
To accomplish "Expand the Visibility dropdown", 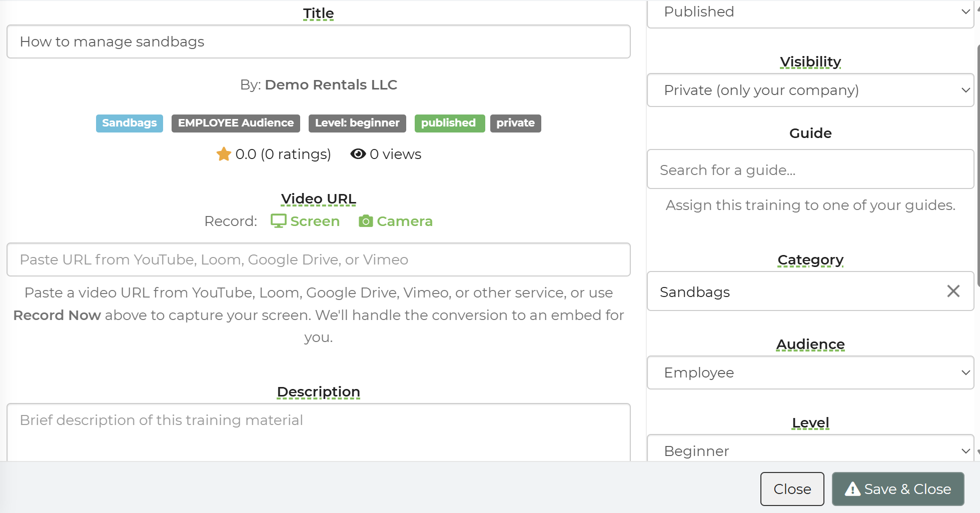I will pos(810,90).
